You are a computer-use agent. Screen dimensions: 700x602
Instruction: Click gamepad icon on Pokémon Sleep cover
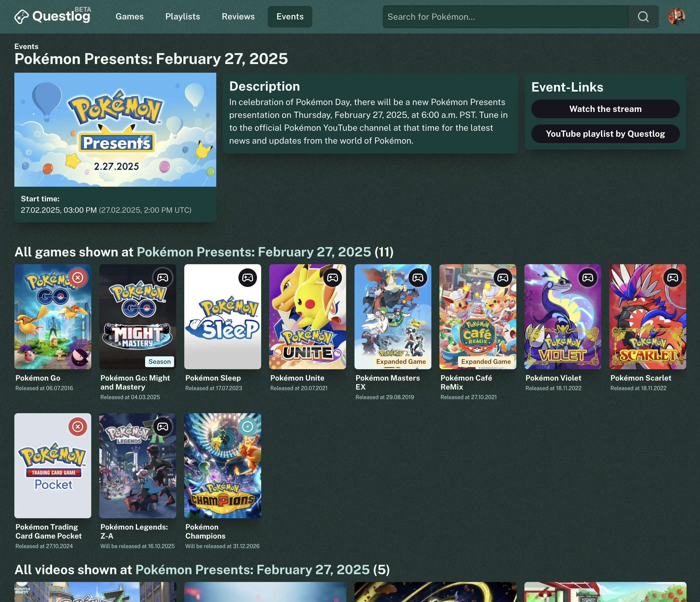248,278
